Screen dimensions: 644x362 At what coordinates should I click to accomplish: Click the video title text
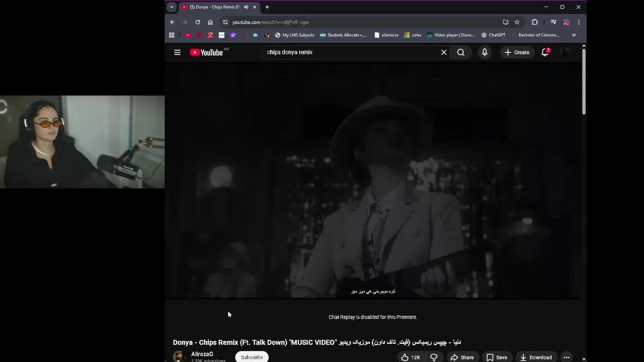317,342
